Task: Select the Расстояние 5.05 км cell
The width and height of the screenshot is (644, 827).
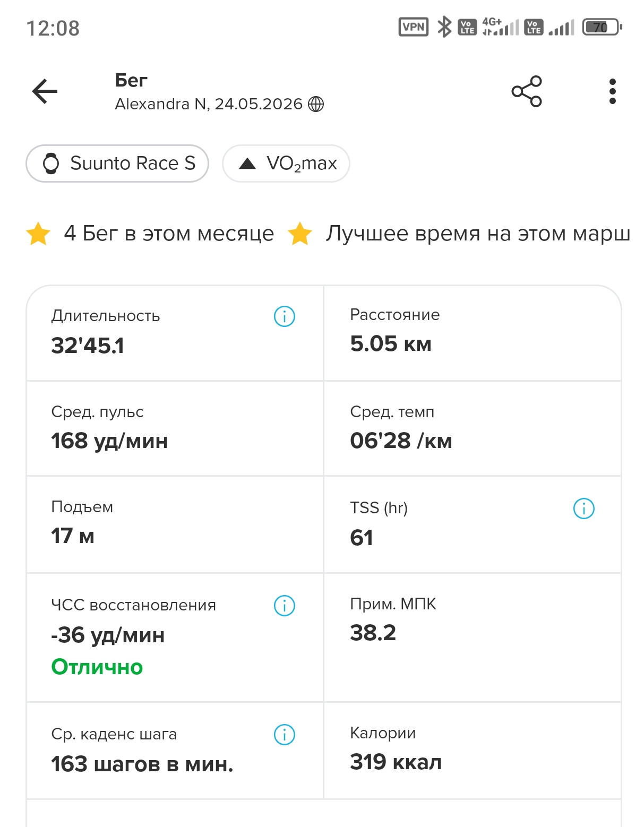Action: coord(473,333)
